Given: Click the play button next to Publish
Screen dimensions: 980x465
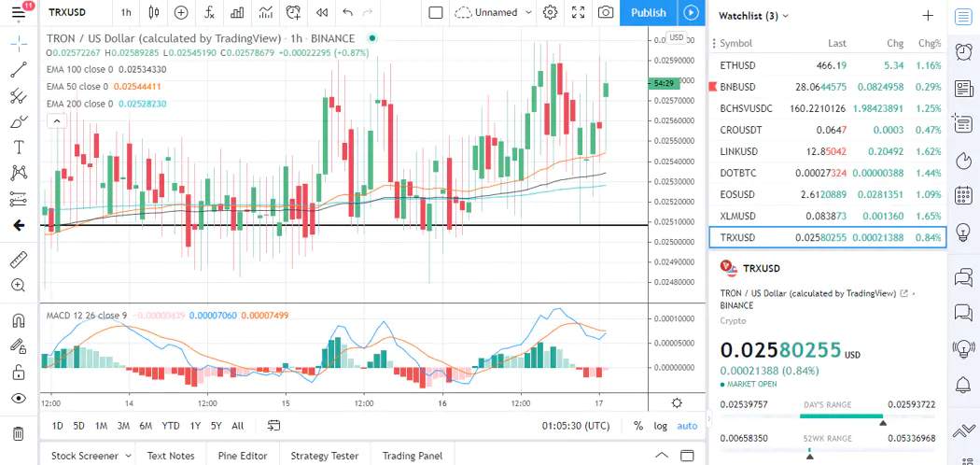Looking at the screenshot, I should [x=691, y=12].
